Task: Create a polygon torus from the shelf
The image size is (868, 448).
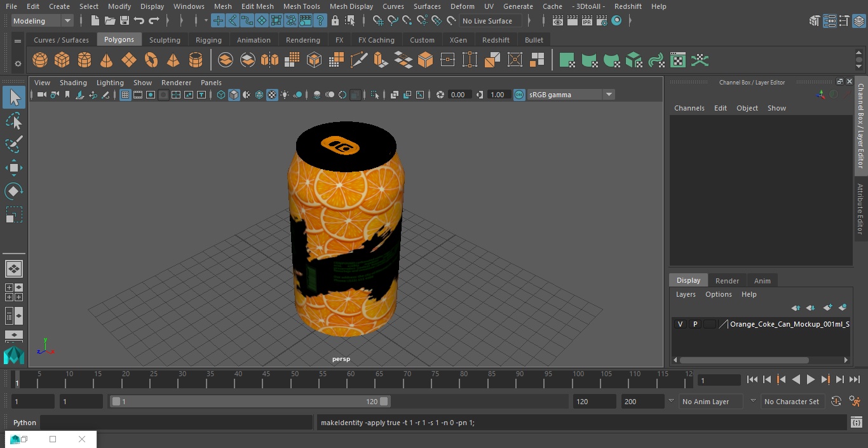Action: (x=151, y=60)
